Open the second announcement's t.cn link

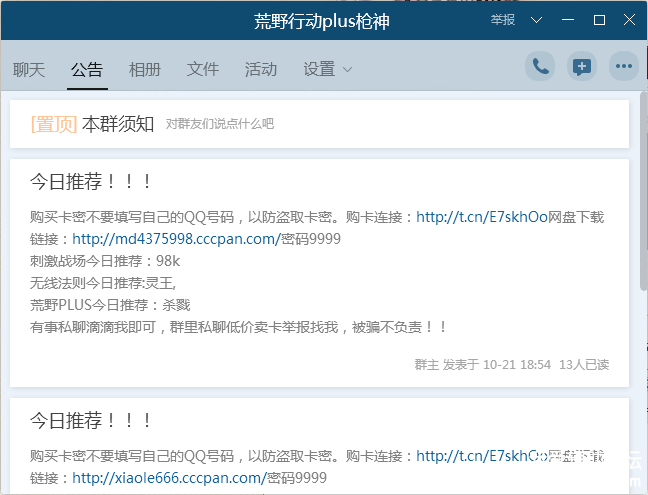[x=481, y=456]
